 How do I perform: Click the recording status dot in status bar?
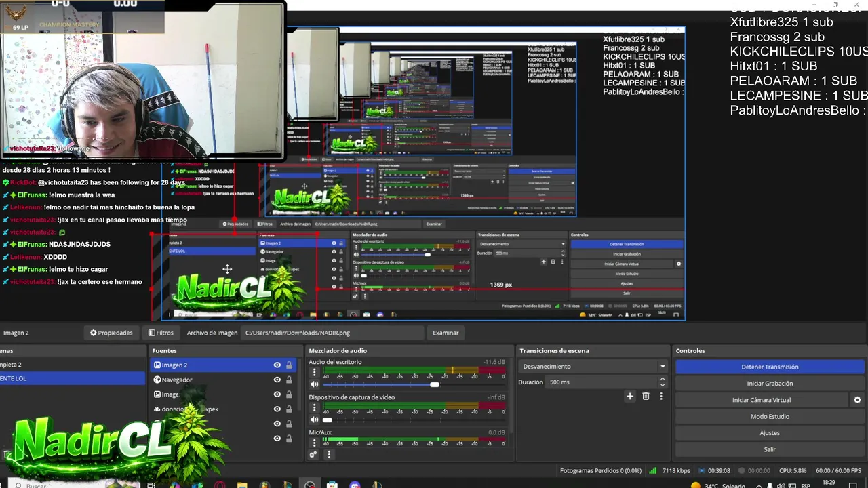741,470
